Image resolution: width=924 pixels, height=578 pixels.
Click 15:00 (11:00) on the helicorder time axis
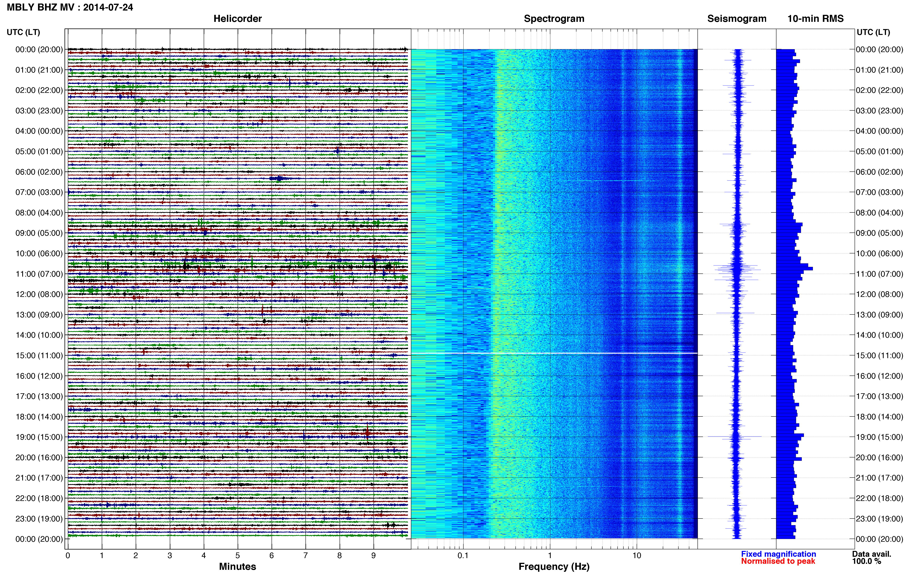pos(39,355)
